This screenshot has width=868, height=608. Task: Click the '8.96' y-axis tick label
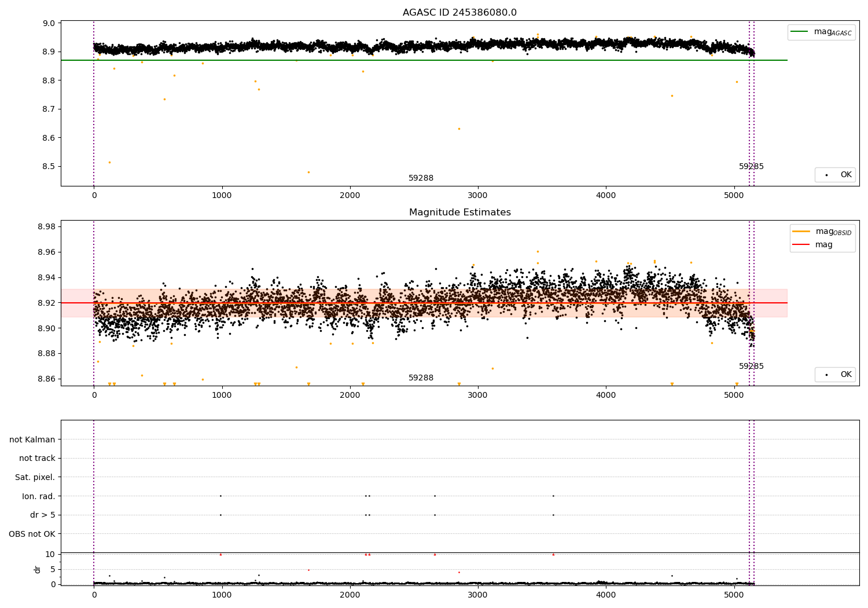[46, 252]
